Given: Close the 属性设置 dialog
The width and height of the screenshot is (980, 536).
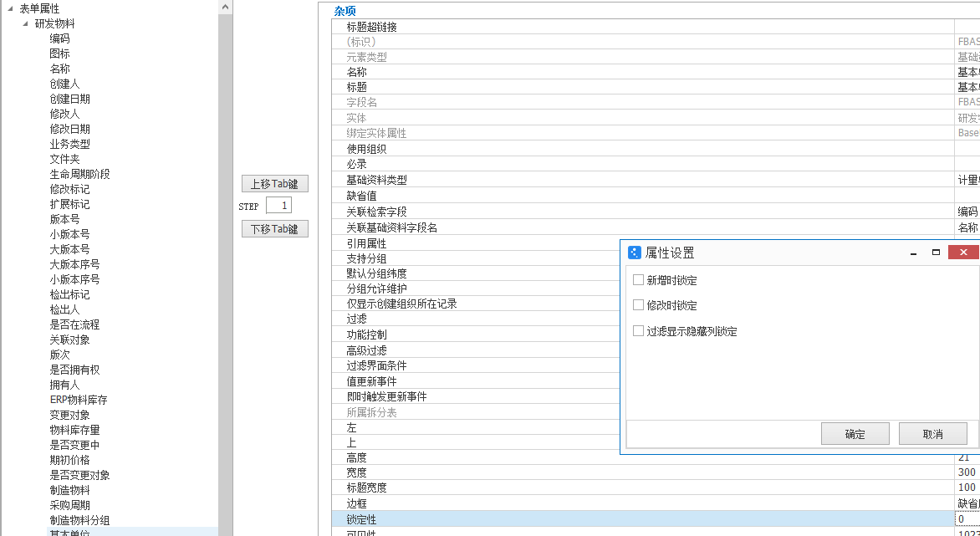Looking at the screenshot, I should click(x=963, y=252).
